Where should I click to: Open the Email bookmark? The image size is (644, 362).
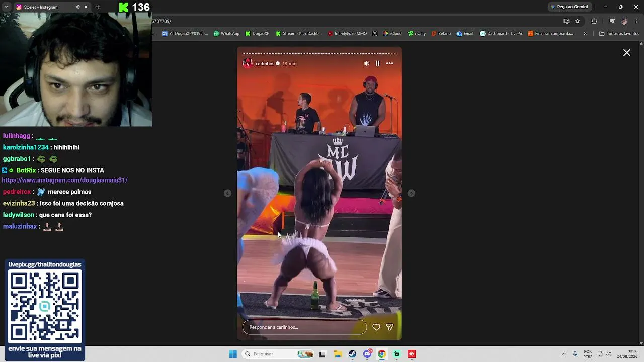[x=465, y=34]
